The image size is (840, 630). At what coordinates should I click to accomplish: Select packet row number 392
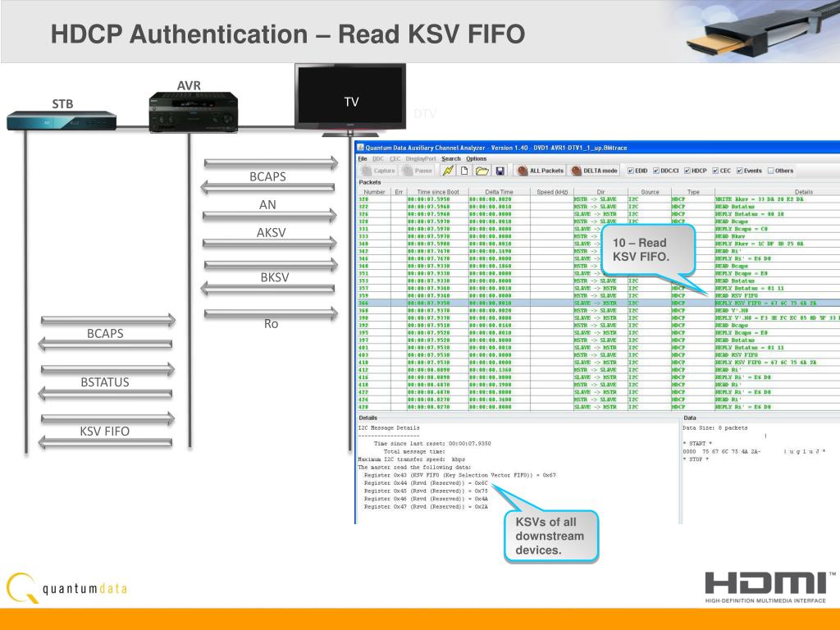click(598, 325)
